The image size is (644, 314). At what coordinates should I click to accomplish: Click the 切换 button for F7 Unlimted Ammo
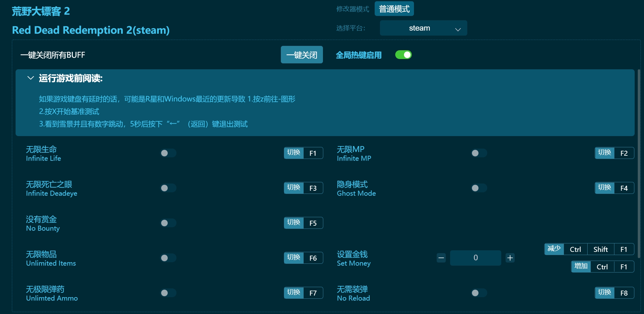(294, 293)
